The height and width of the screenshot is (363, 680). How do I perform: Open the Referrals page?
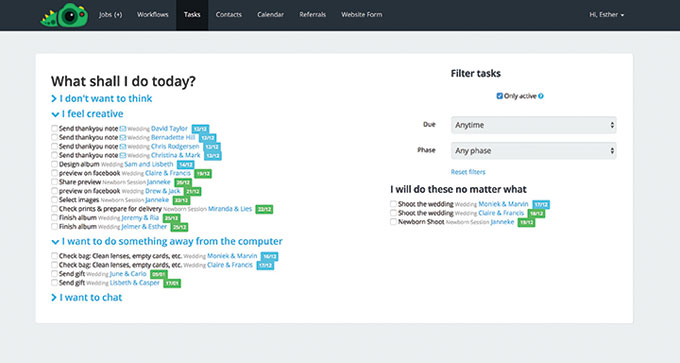312,15
